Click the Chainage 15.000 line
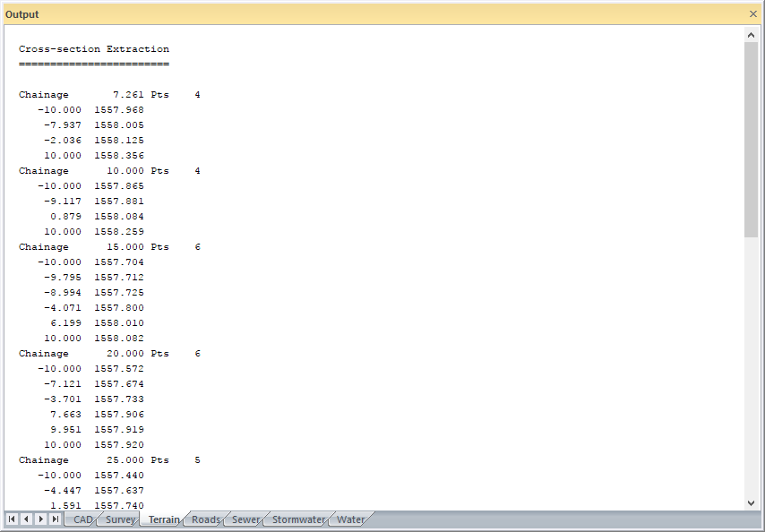 (109, 247)
